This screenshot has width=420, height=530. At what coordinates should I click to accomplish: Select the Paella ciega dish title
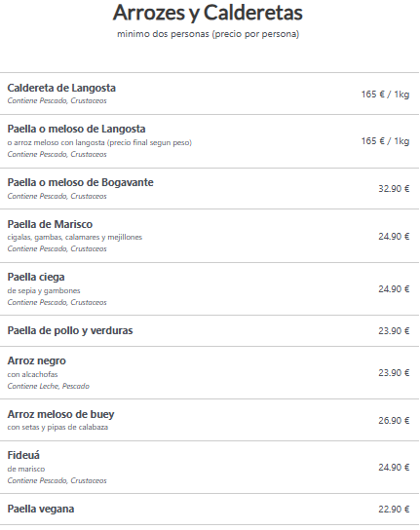pyautogui.click(x=36, y=277)
